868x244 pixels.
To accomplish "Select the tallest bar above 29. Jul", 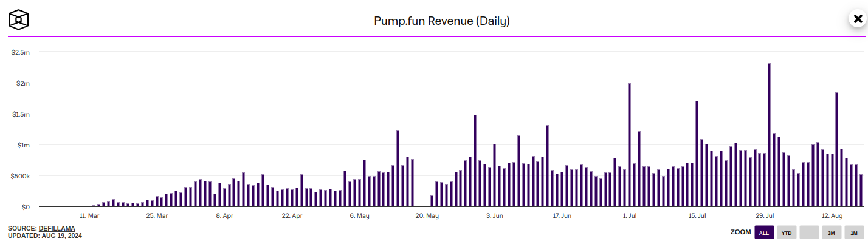I will 770,135.
